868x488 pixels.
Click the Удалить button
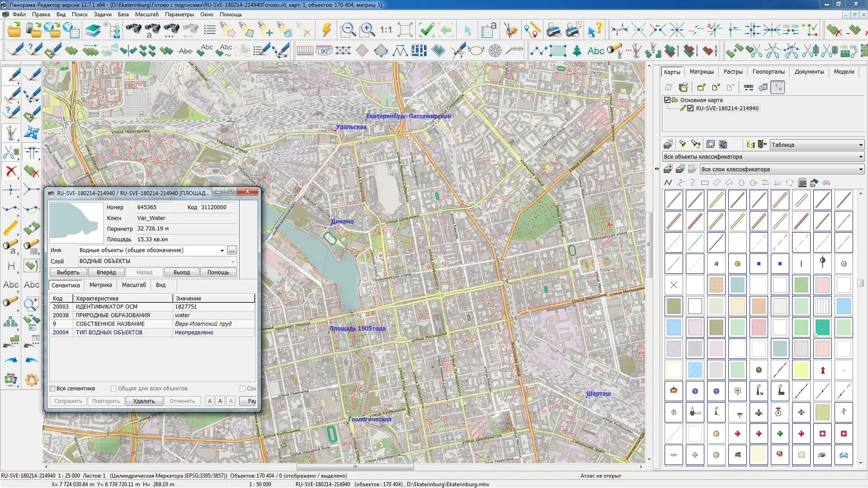pyautogui.click(x=144, y=401)
